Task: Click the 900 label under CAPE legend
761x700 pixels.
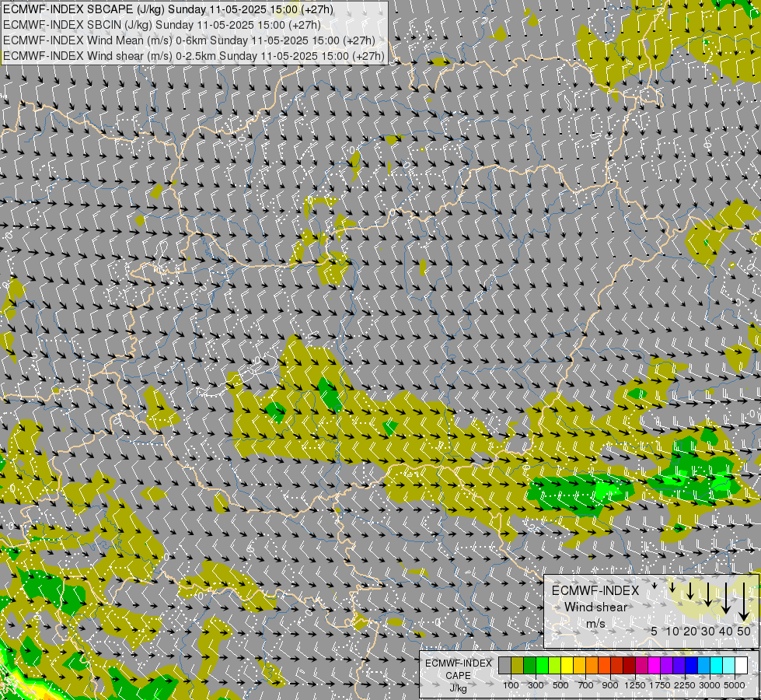Action: (610, 685)
